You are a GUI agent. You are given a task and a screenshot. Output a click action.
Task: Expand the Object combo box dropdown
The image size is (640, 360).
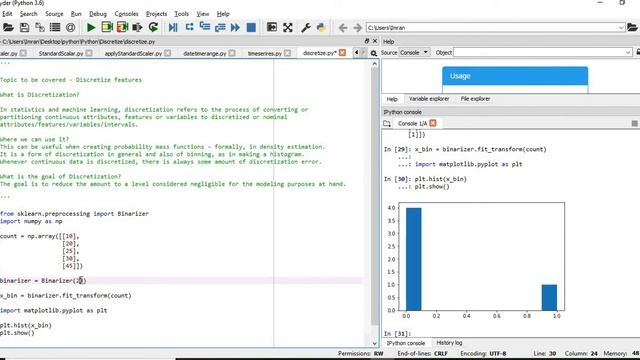pyautogui.click(x=628, y=53)
